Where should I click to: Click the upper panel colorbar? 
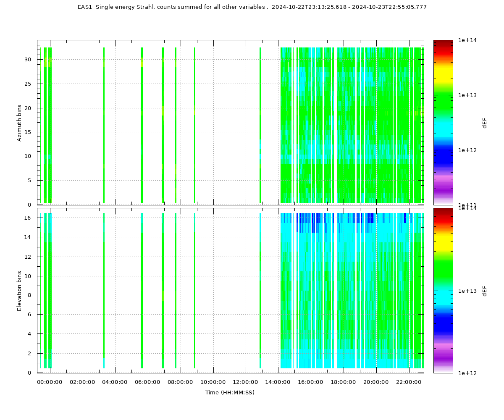click(x=443, y=122)
